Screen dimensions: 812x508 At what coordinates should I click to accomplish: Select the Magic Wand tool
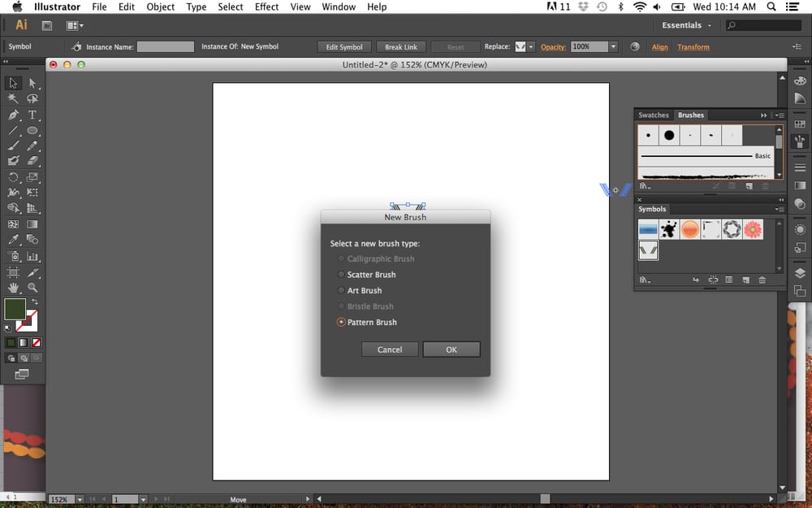click(x=13, y=98)
